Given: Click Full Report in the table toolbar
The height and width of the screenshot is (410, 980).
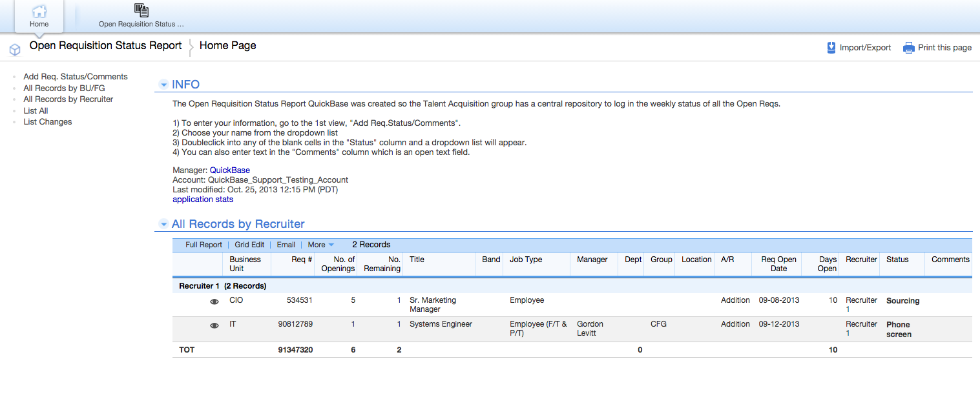Looking at the screenshot, I should [203, 245].
